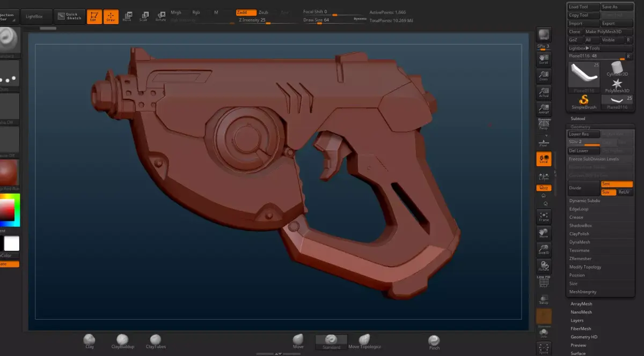Click Load Tool button
644x356 pixels.
coord(584,7)
